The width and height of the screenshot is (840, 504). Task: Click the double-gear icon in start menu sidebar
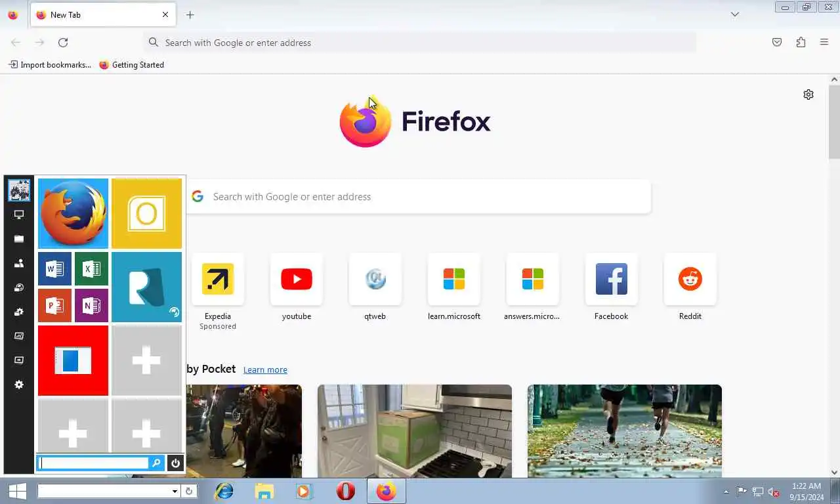[x=19, y=312]
